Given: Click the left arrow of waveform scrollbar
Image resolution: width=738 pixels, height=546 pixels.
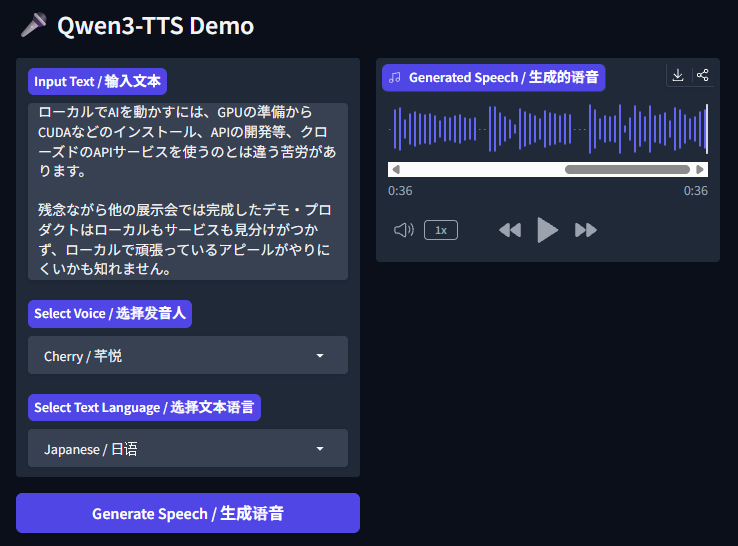Looking at the screenshot, I should (396, 169).
